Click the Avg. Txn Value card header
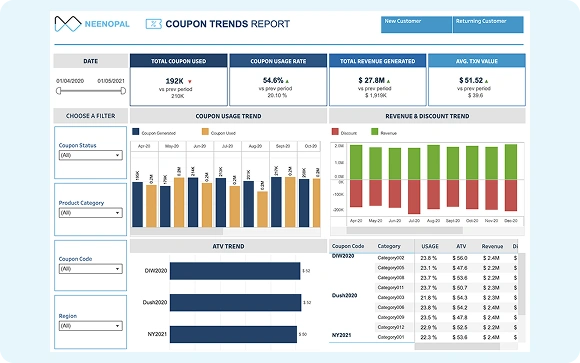The image size is (580, 363). pos(477,61)
